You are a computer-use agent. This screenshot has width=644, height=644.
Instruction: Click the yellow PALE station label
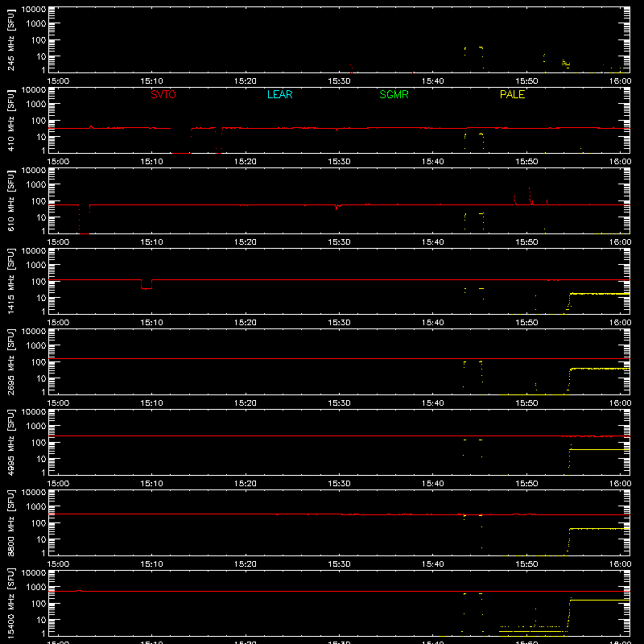click(512, 94)
